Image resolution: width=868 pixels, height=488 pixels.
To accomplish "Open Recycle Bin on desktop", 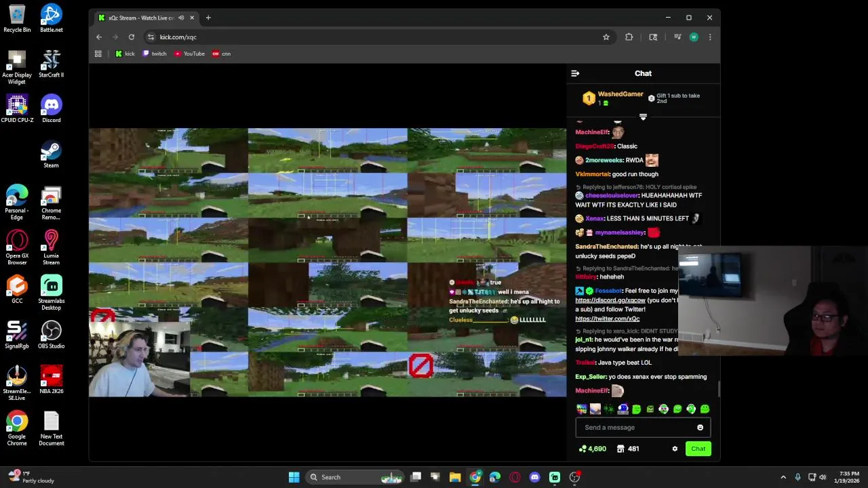I will click(x=17, y=18).
